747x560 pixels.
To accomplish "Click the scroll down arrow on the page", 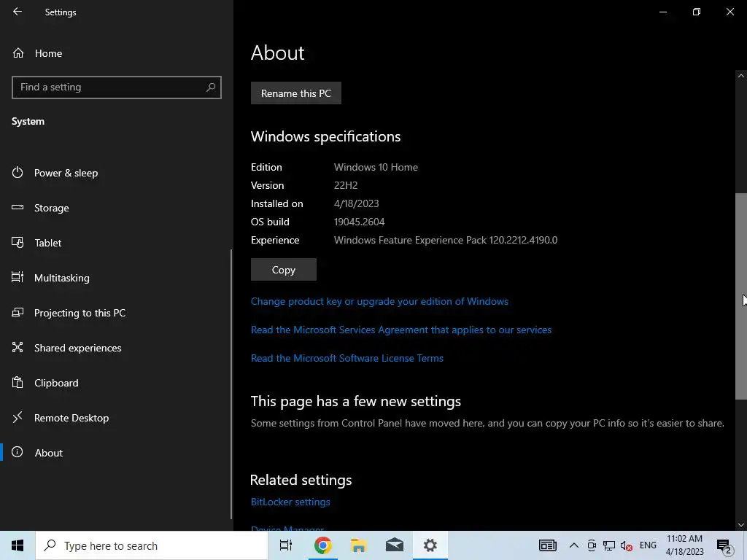I will click(x=741, y=525).
